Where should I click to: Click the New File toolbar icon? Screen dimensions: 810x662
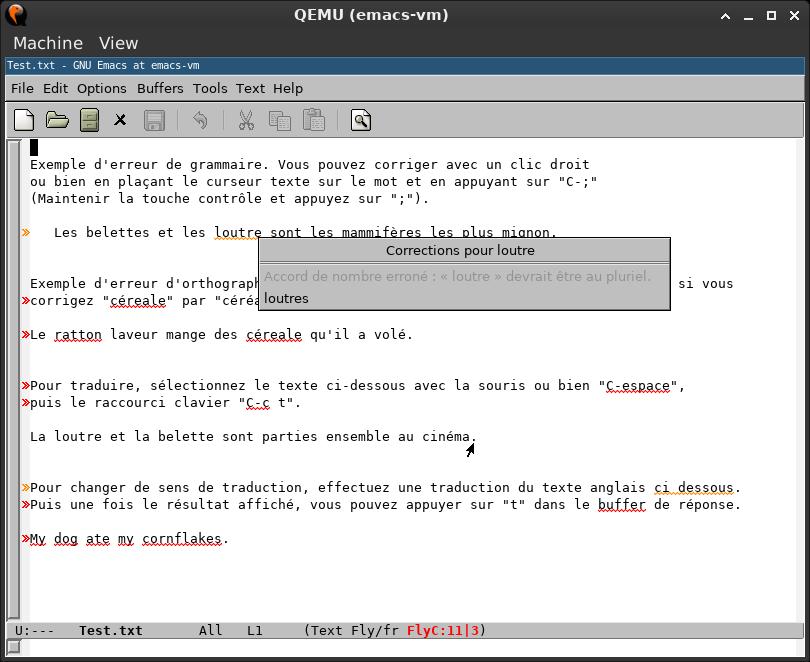[x=24, y=121]
